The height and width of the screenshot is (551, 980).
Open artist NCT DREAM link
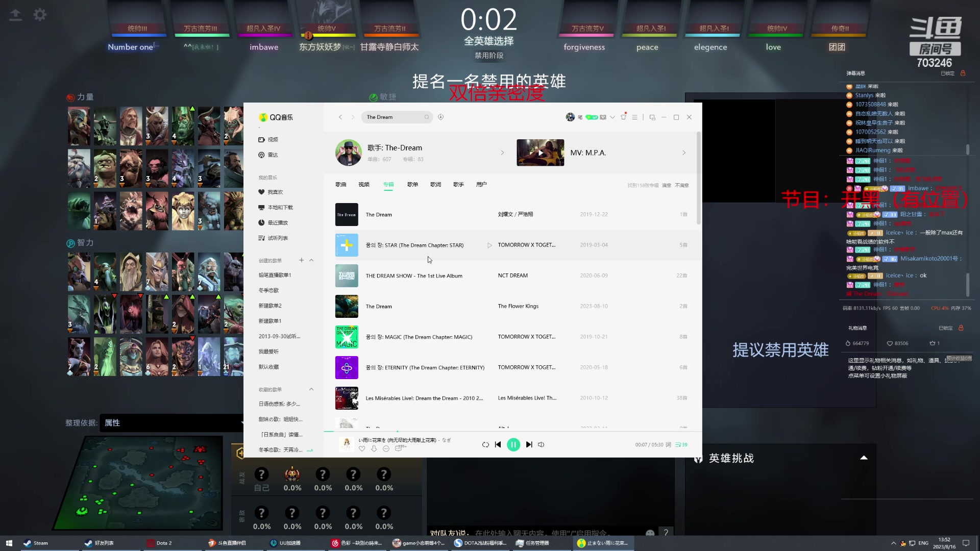(513, 275)
